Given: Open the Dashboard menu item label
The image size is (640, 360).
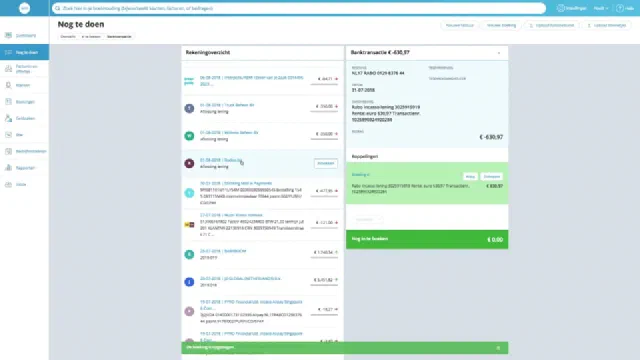Looking at the screenshot, I should pos(26,36).
